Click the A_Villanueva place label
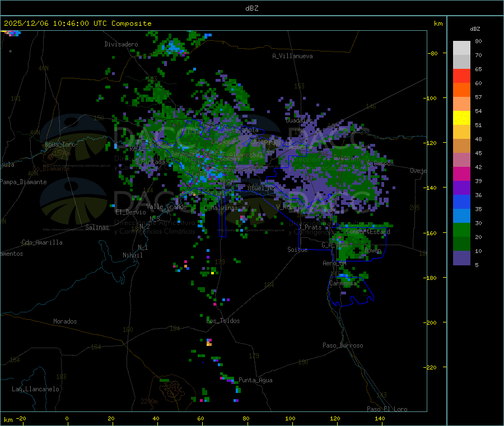Screen dimensions: 504x426 coord(292,56)
